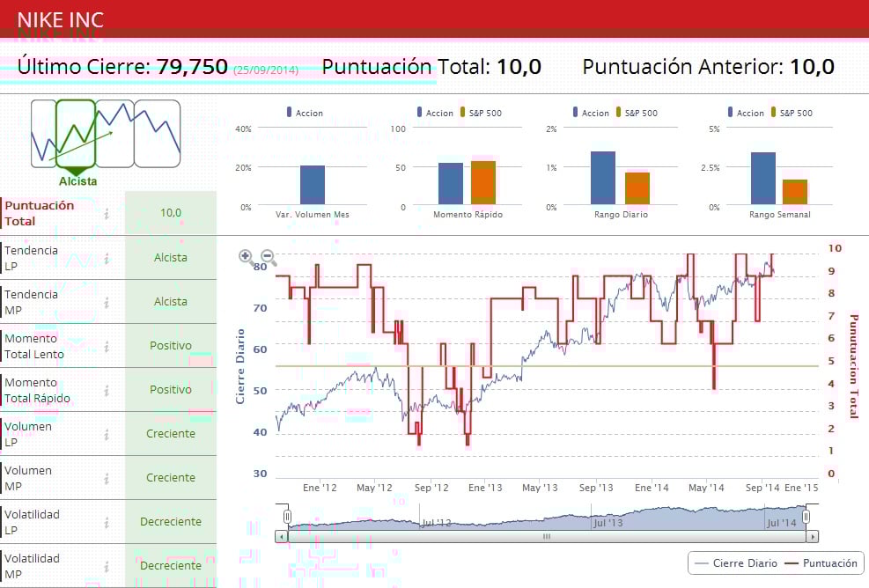The width and height of the screenshot is (869, 588).
Task: Open info icon for Volumen MP
Action: (x=107, y=478)
